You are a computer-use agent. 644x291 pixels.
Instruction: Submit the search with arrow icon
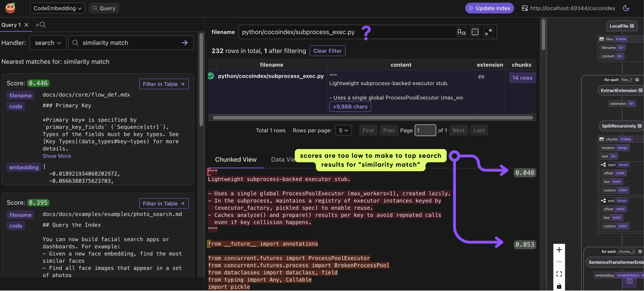click(185, 43)
